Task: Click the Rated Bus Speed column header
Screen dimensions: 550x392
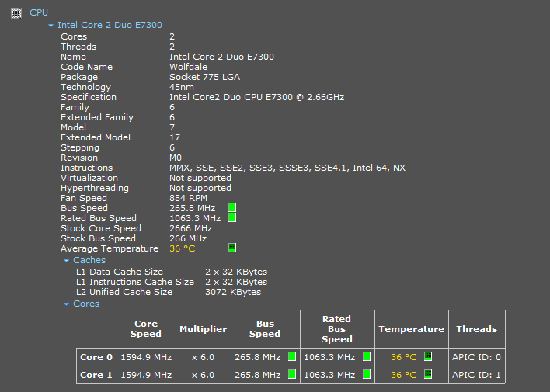Action: (337, 329)
